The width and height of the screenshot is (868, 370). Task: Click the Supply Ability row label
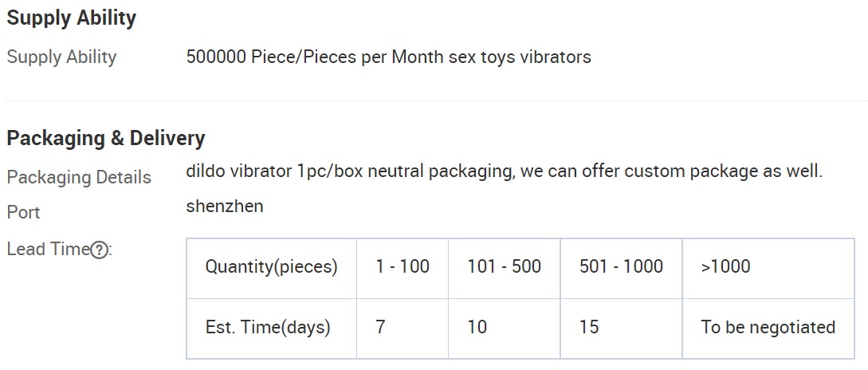pyautogui.click(x=61, y=57)
